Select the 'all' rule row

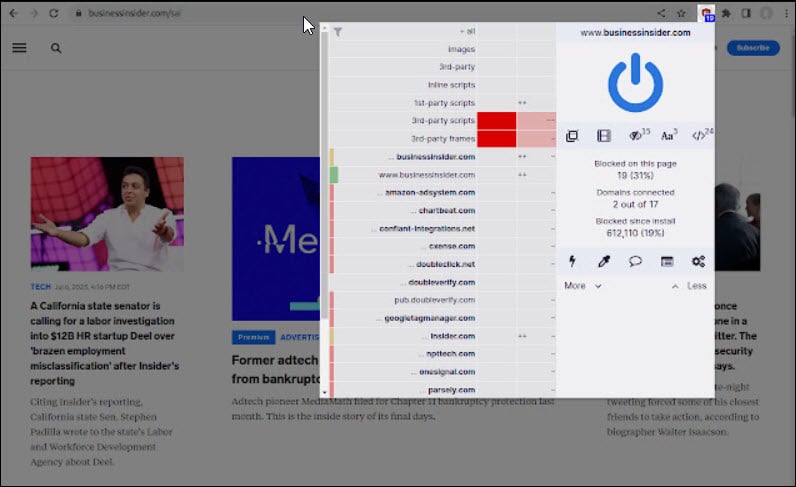(x=442, y=31)
